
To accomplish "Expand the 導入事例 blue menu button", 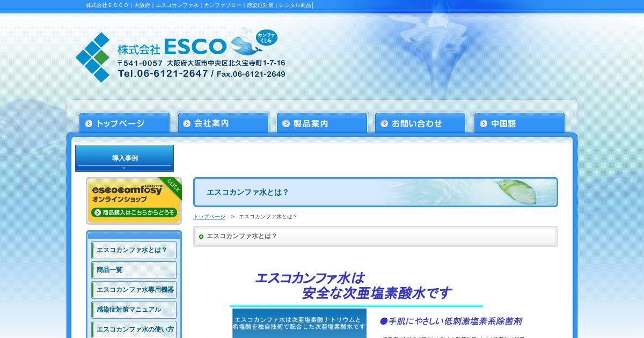I will 125,158.
